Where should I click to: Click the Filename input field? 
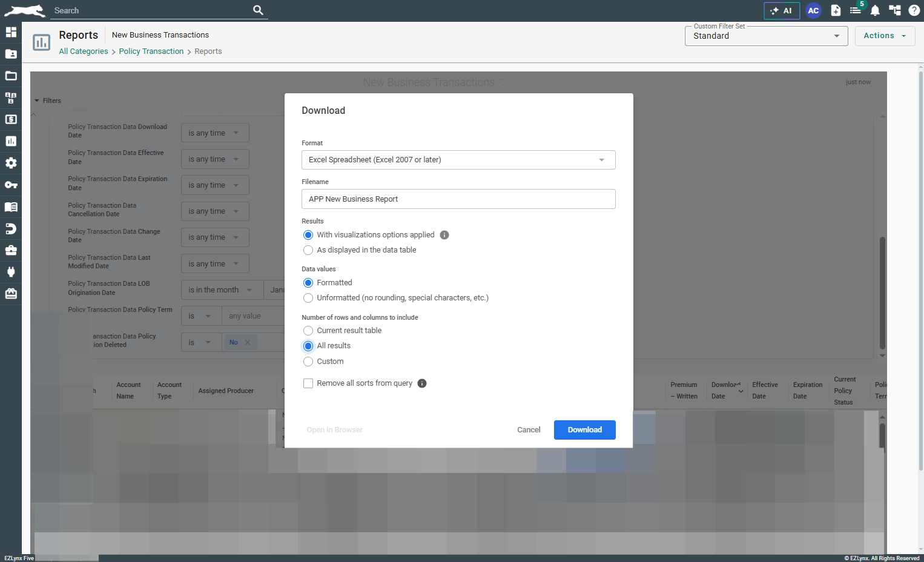[458, 199]
